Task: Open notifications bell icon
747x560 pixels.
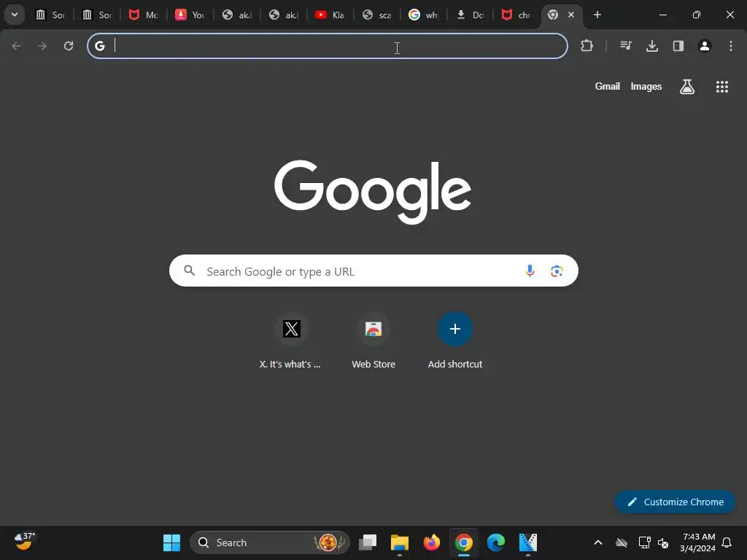Action: tap(727, 542)
